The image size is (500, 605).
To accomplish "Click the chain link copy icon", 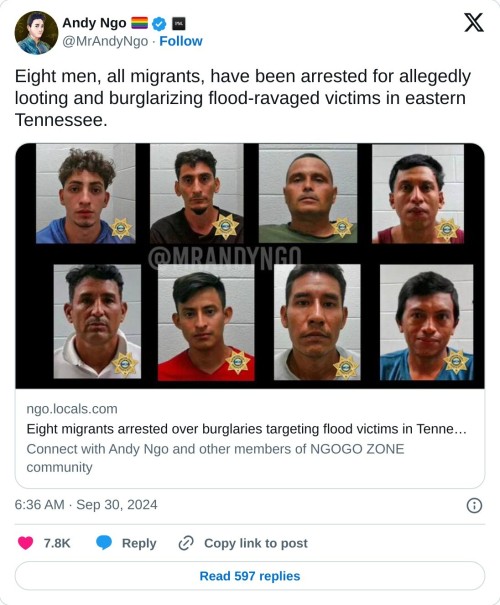I will 186,543.
